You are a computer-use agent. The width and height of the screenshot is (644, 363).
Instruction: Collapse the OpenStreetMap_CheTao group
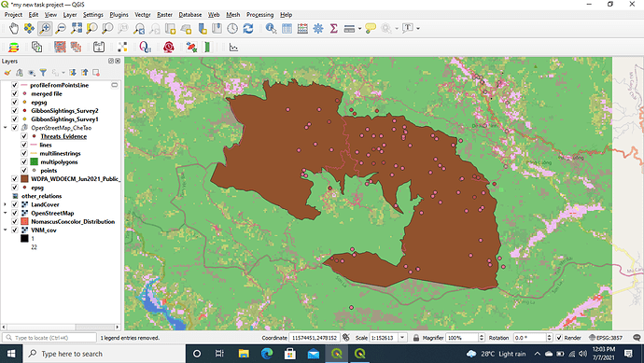point(6,128)
